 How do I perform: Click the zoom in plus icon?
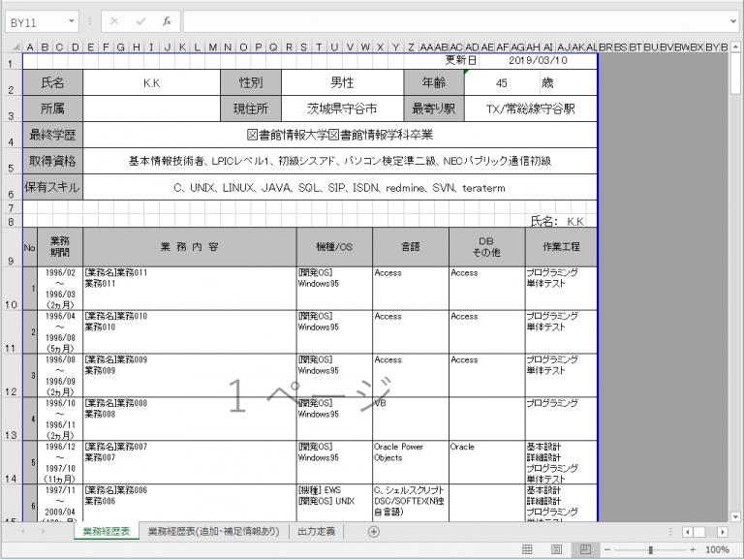692,549
